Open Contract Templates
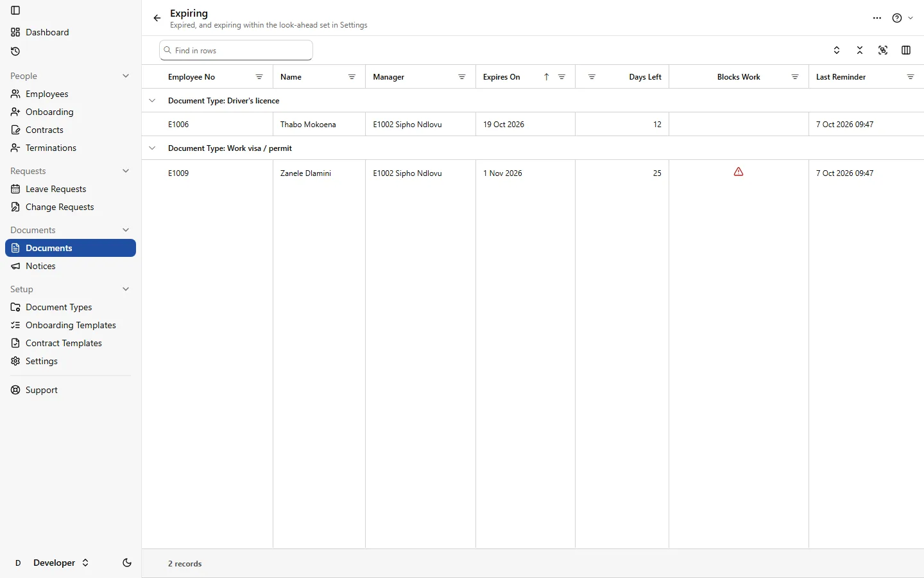924x578 pixels. (71, 343)
